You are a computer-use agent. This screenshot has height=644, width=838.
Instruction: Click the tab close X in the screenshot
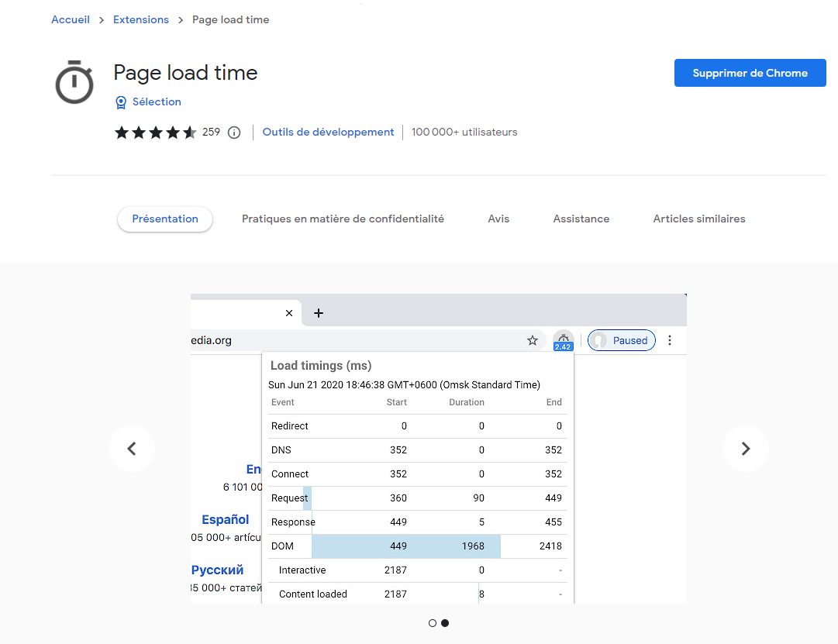tap(289, 313)
